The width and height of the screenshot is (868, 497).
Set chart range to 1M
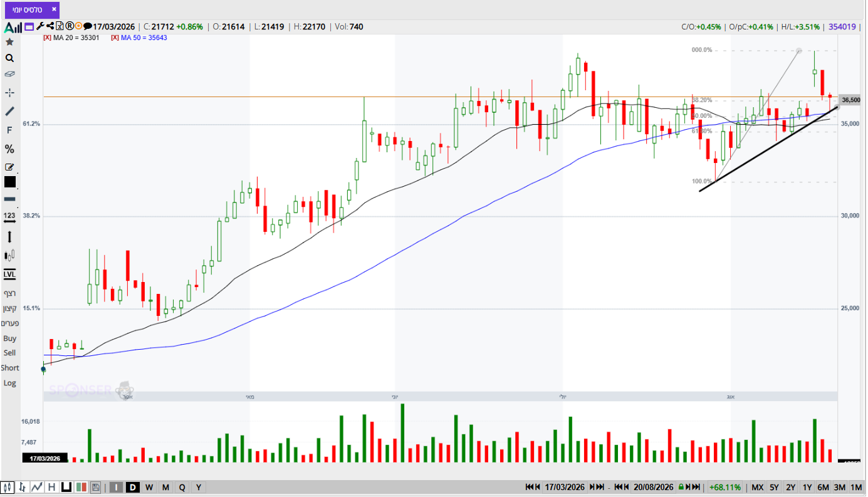click(856, 487)
